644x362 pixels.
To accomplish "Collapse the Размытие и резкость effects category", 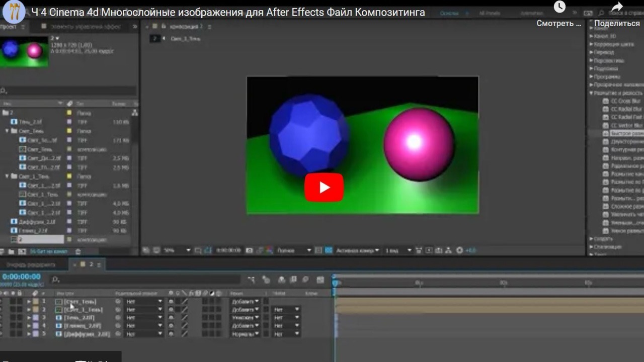I will coord(591,93).
